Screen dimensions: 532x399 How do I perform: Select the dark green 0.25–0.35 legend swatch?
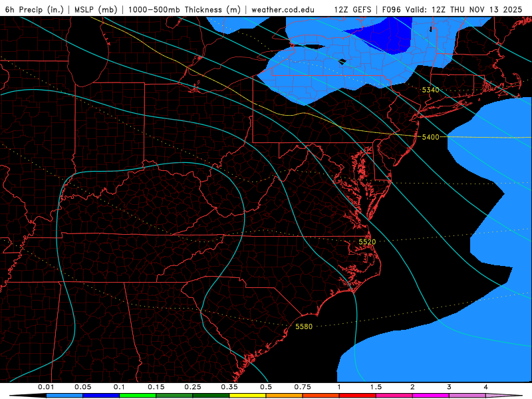[x=211, y=396]
